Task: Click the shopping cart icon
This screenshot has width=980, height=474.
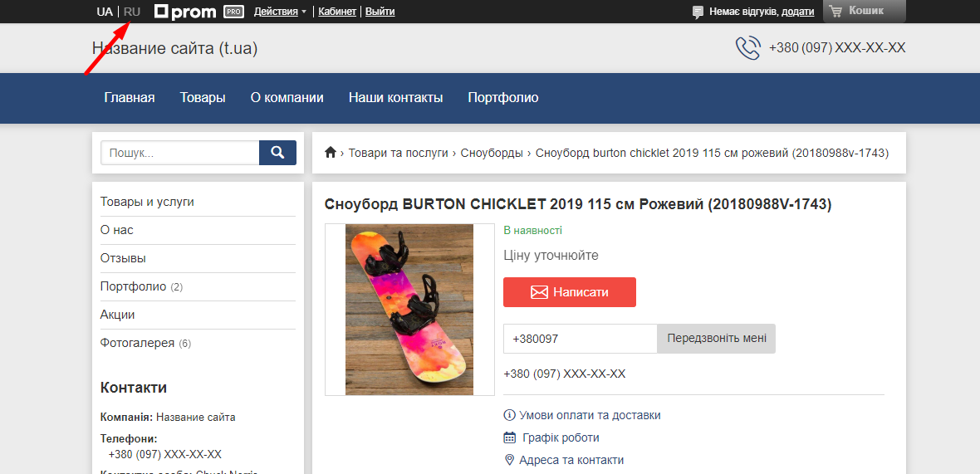Action: pyautogui.click(x=835, y=12)
